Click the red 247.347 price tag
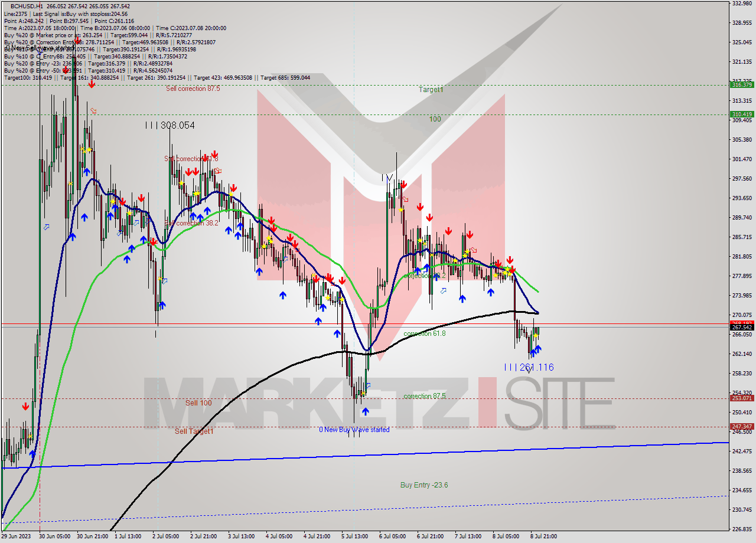 coord(742,427)
